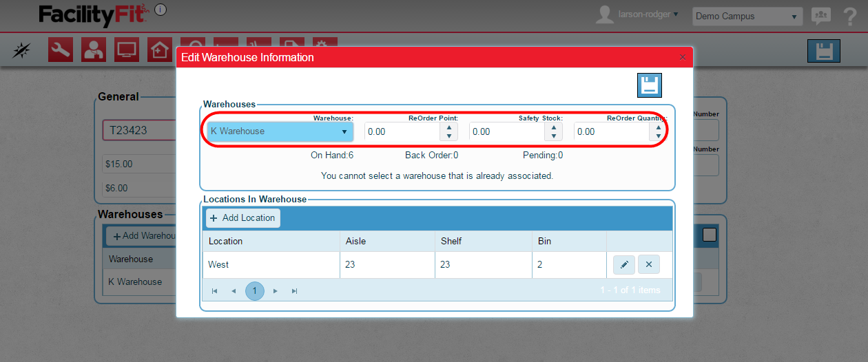Open the help question mark icon

849,17
